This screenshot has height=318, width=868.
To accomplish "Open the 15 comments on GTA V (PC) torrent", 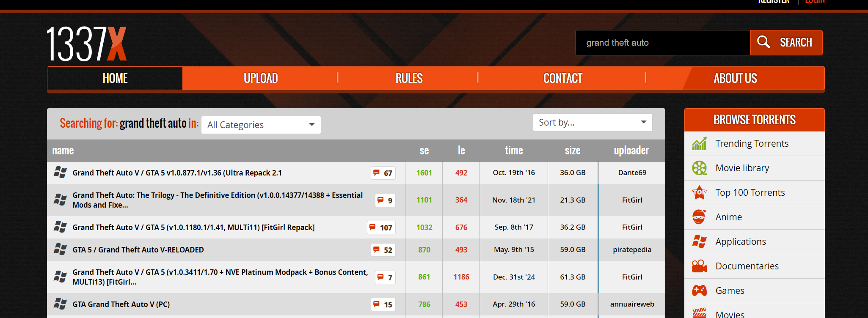I will [x=383, y=304].
